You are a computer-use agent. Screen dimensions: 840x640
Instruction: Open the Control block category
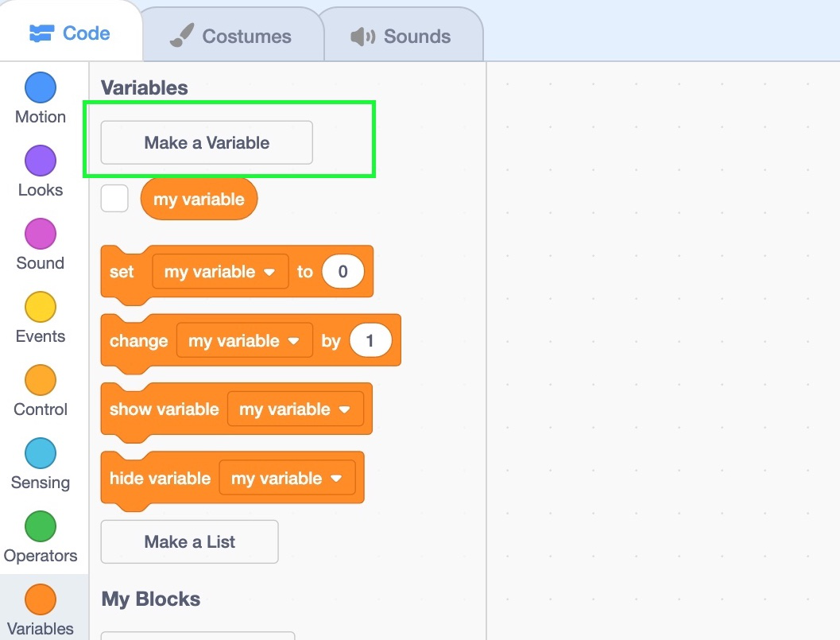[x=41, y=381]
